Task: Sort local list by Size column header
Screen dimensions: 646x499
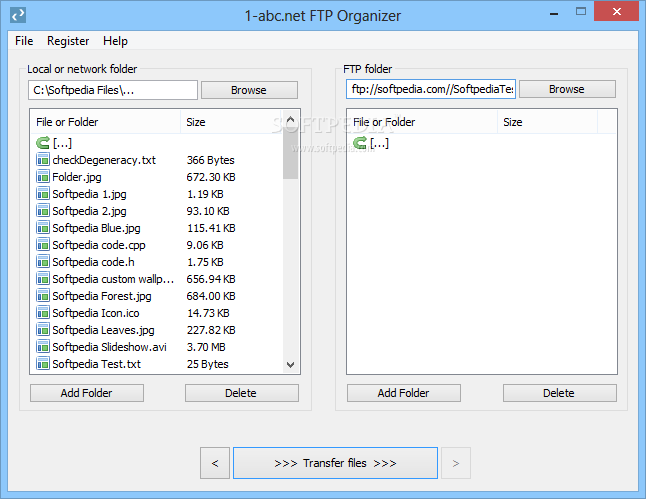Action: coord(231,122)
